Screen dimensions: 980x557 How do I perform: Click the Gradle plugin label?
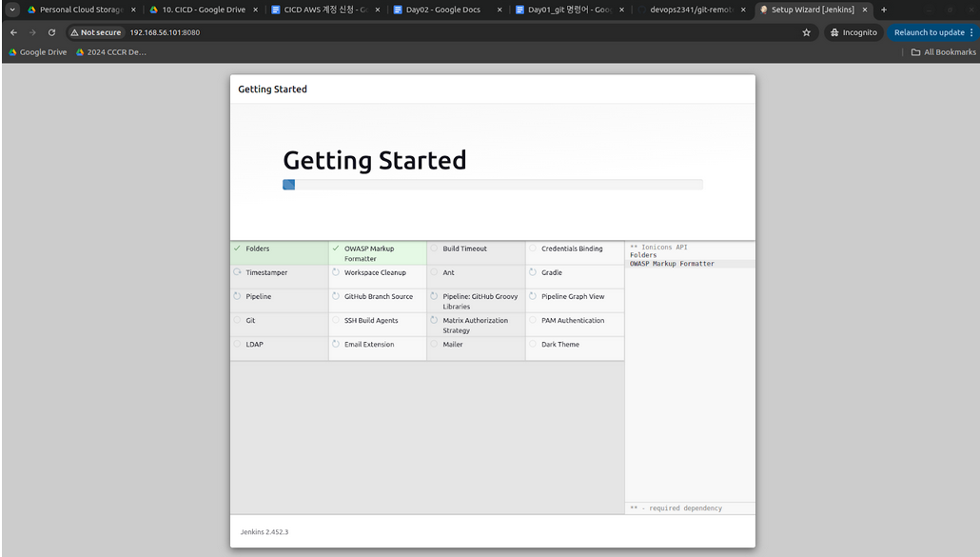coord(552,272)
